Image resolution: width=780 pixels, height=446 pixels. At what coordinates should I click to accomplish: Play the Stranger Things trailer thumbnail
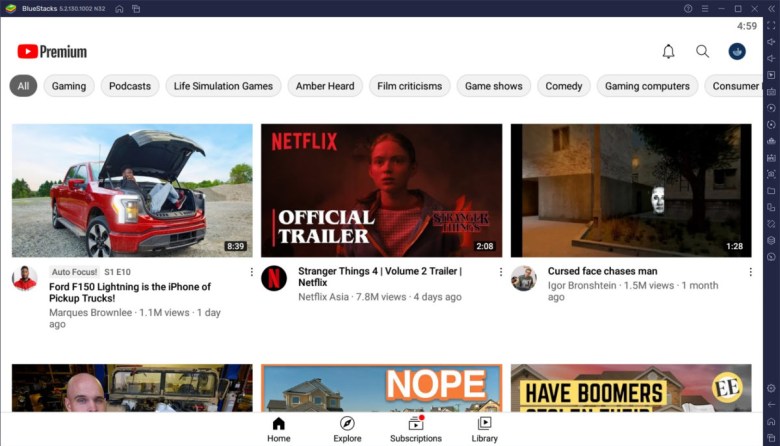(382, 190)
